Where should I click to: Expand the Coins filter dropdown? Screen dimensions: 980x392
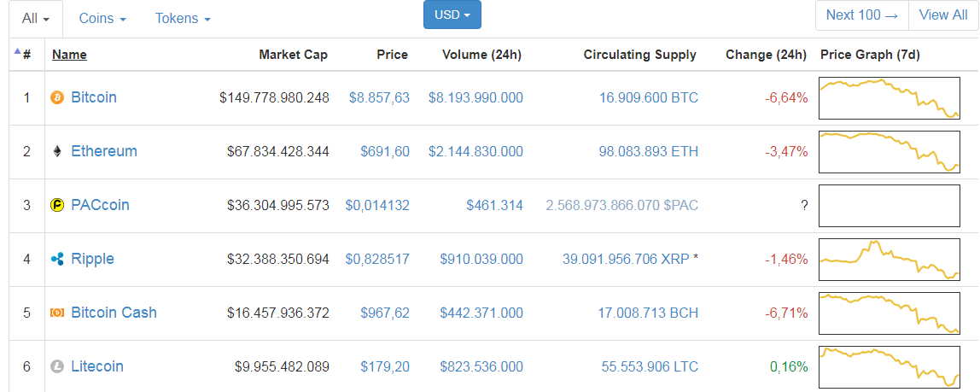point(102,19)
